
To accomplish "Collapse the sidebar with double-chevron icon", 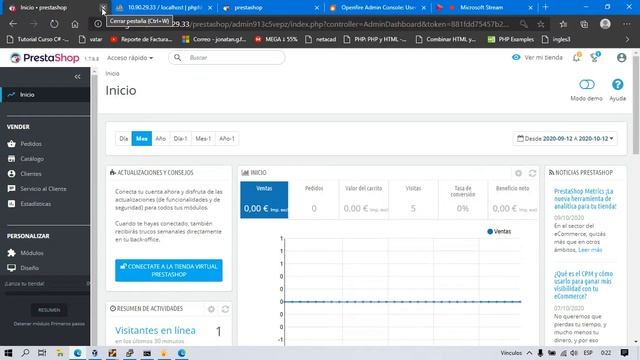I will click(77, 76).
